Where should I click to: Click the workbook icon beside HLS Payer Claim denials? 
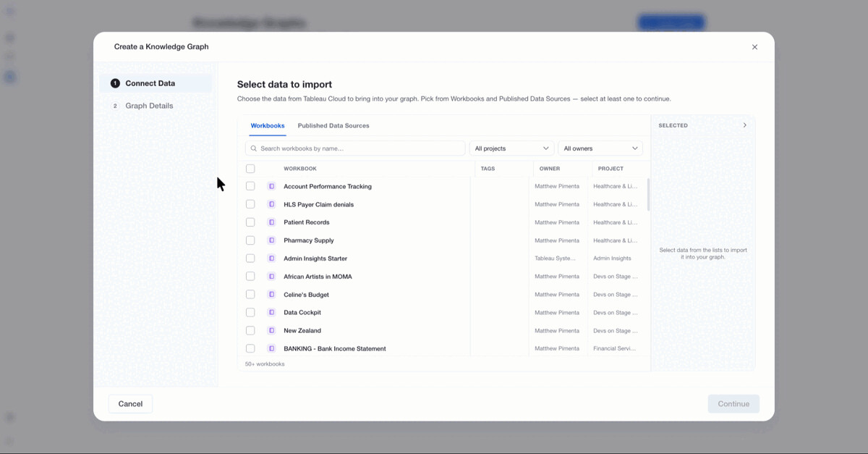(272, 204)
